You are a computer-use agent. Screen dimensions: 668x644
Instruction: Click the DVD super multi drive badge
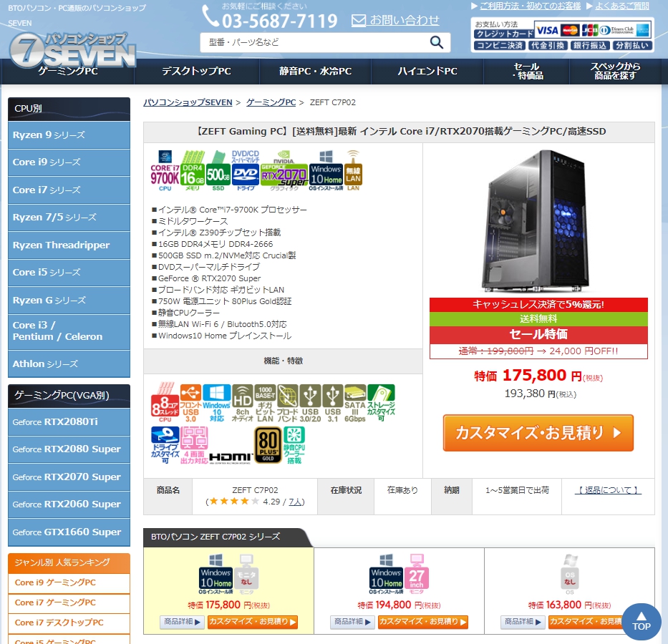click(246, 170)
